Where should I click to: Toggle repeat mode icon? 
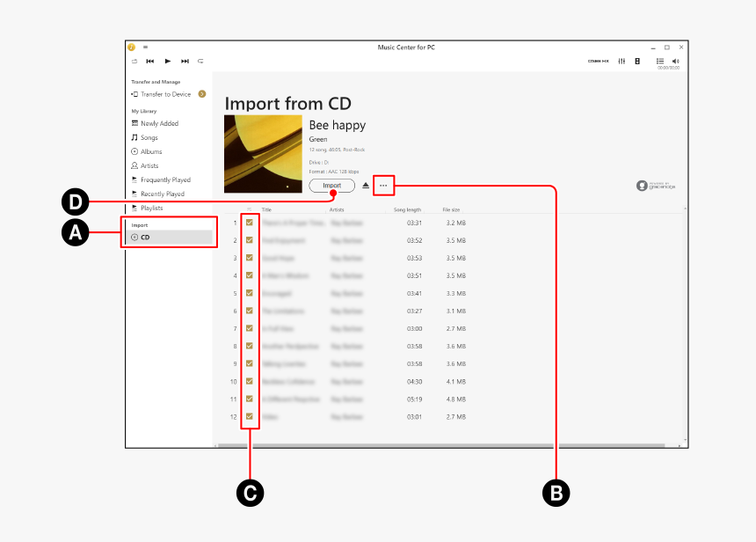pos(200,62)
